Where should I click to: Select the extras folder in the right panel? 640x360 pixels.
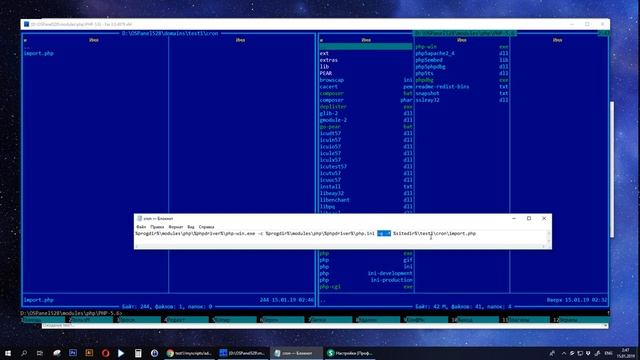(366, 60)
